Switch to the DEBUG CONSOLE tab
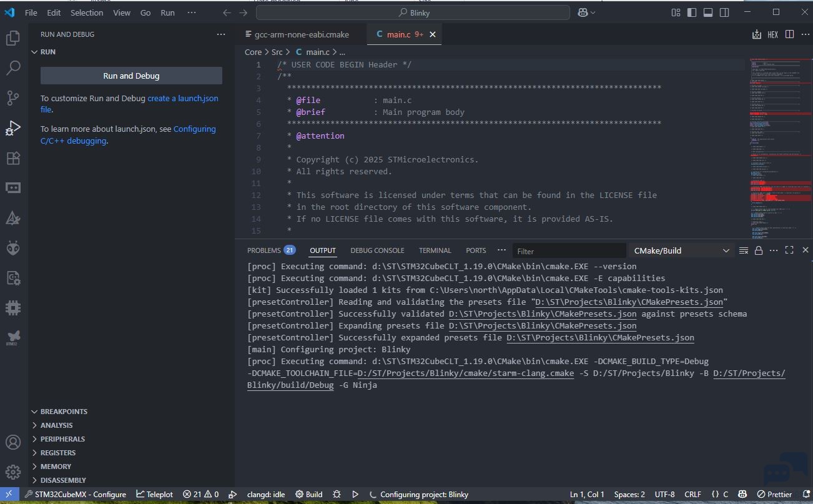The image size is (813, 504). pyautogui.click(x=377, y=250)
